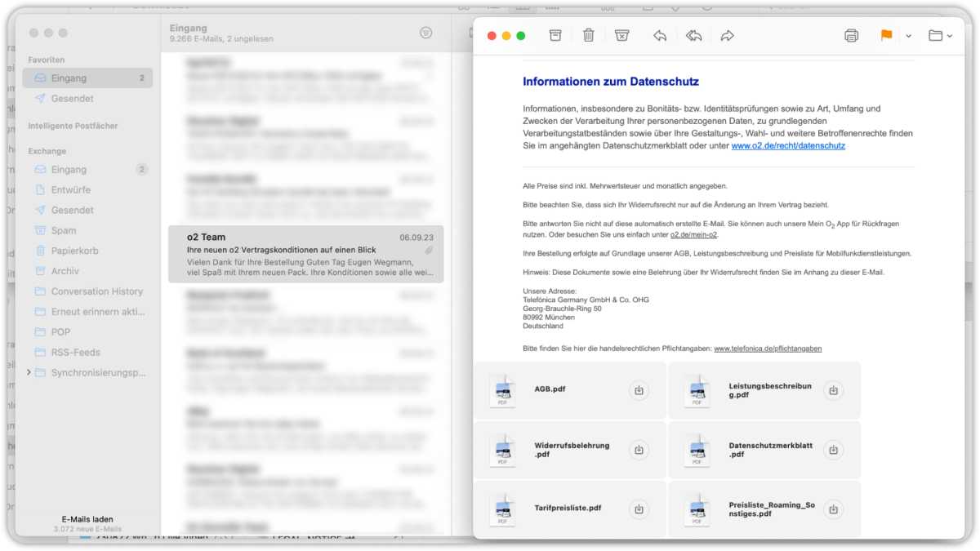Download Leistungsbeschreibung.pdf attachment
Image resolution: width=980 pixels, height=551 pixels.
tap(833, 390)
